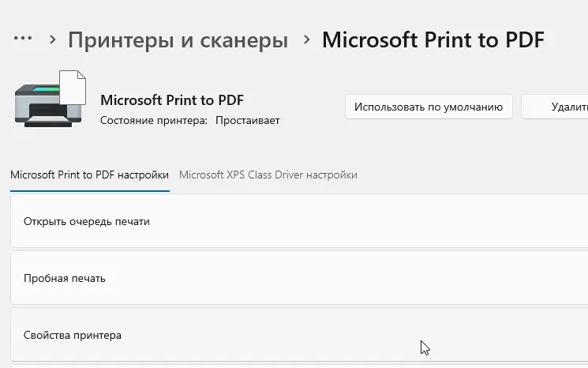Select printer name heading beside the icon

coord(172,100)
